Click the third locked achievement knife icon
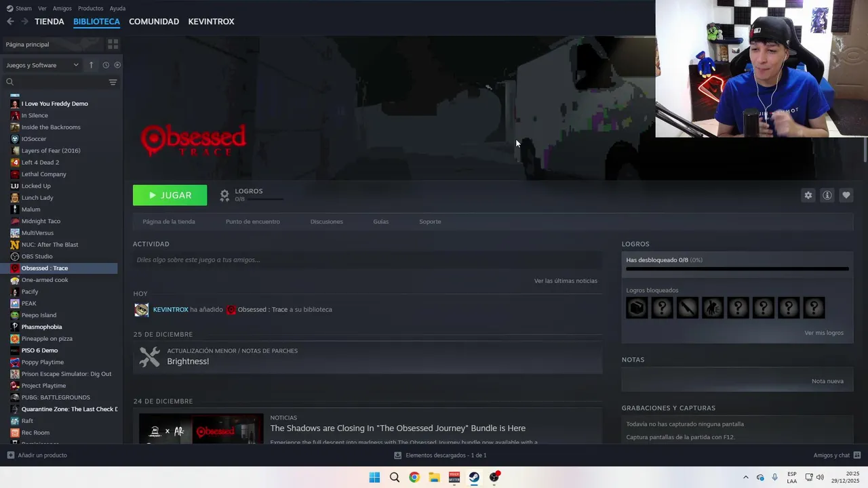868x488 pixels. 687,308
